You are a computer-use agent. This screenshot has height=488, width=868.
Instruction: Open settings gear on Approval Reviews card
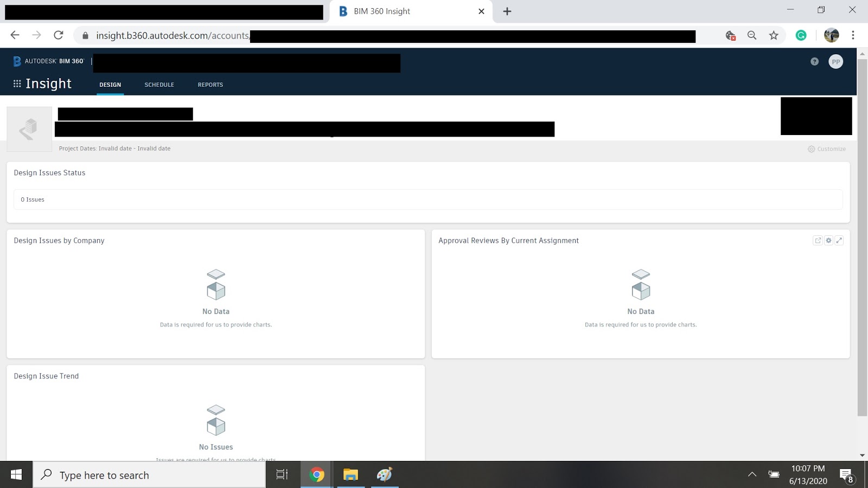tap(828, 240)
